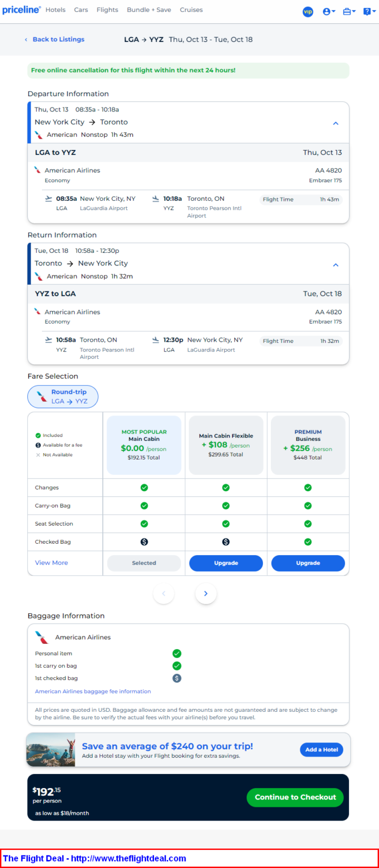Click Add a Hotel button
The image size is (379, 868).
point(321,750)
